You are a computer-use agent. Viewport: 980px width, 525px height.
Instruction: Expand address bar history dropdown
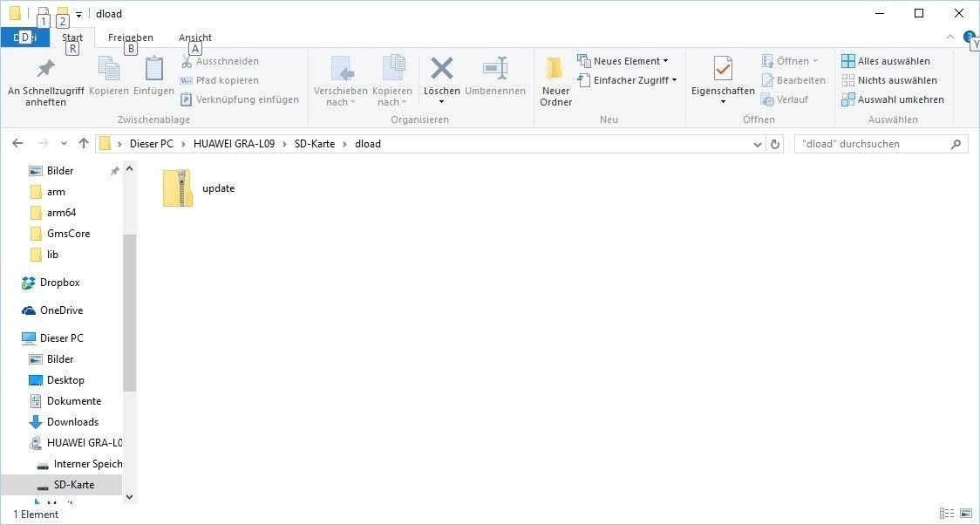758,144
